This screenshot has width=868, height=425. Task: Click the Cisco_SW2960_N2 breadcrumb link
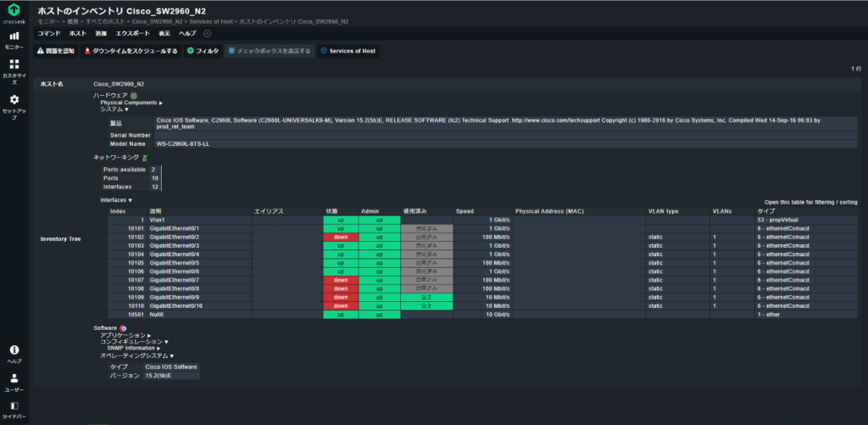[x=157, y=21]
